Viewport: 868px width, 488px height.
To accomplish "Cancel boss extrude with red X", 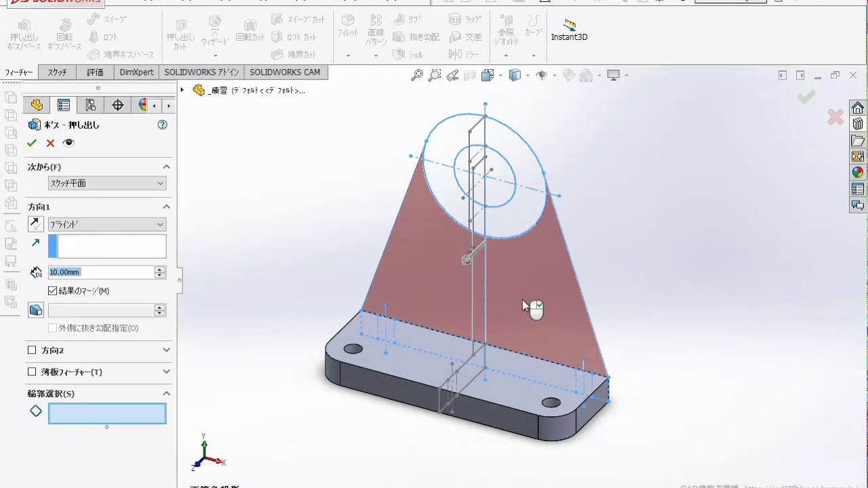I will pos(50,143).
